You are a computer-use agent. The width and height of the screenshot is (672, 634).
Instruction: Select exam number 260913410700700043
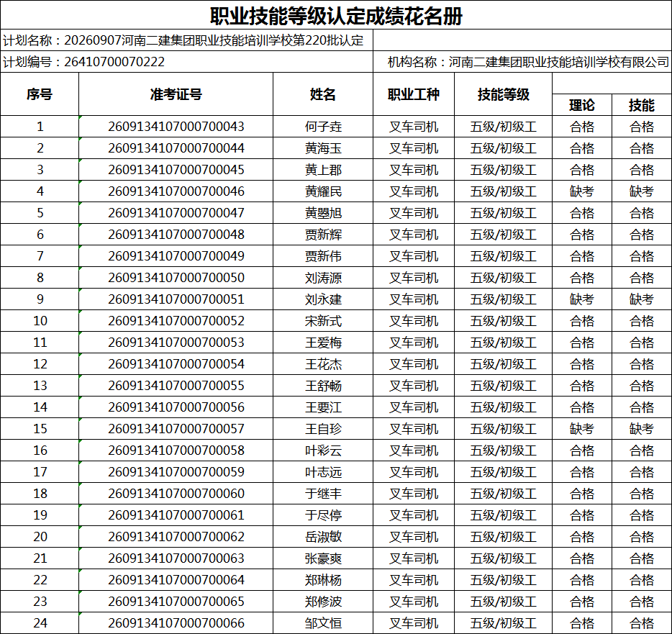176,127
